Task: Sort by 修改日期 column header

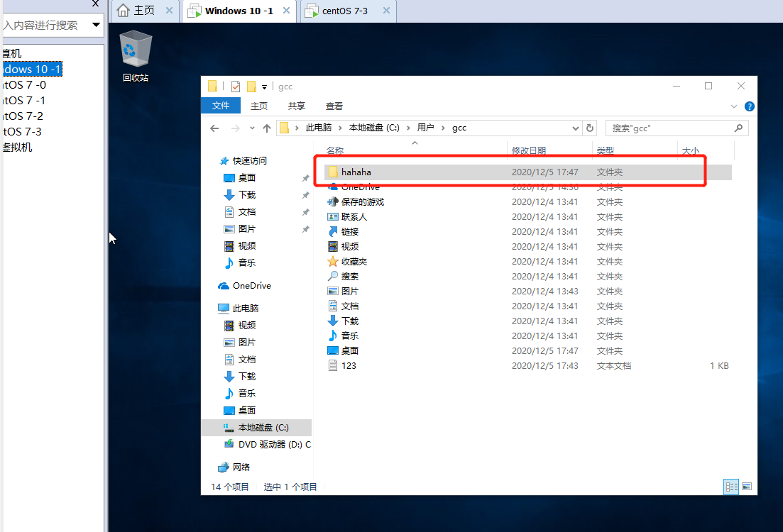Action: (x=528, y=150)
